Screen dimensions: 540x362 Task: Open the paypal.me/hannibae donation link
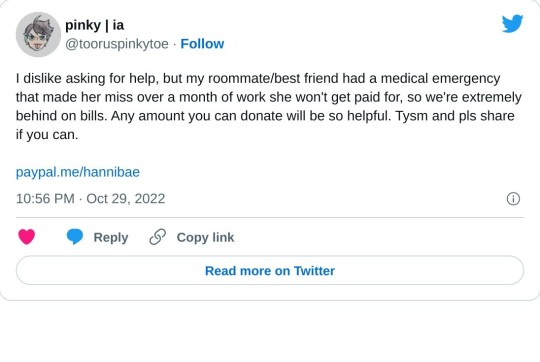pos(78,172)
